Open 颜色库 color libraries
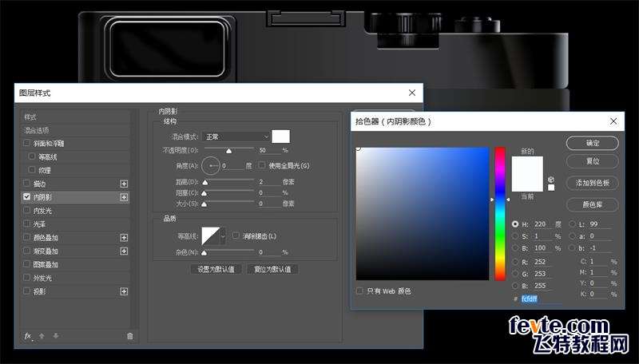The width and height of the screenshot is (639, 364). (x=593, y=205)
